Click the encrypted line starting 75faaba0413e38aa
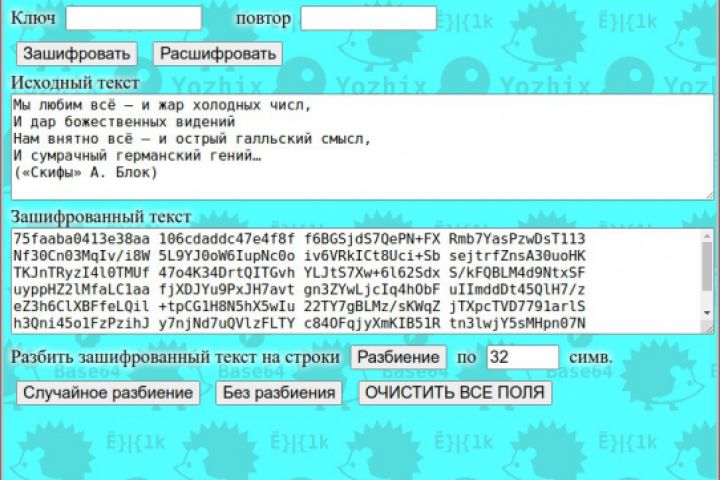 pos(299,239)
